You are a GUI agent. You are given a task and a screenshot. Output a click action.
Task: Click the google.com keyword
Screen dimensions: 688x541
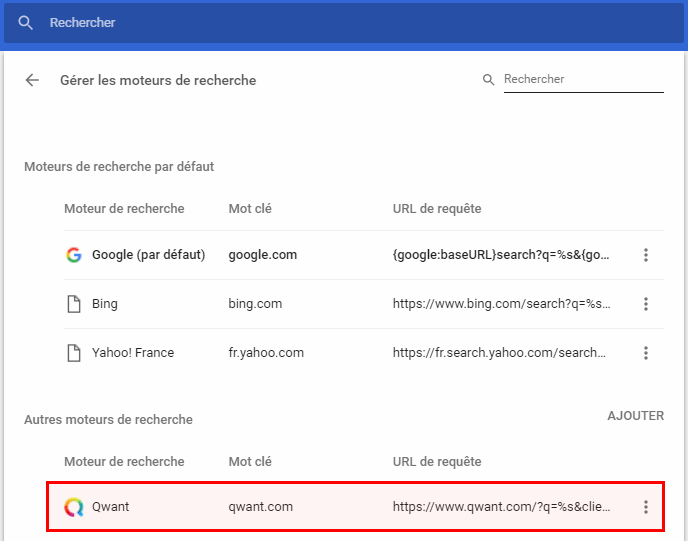point(262,255)
